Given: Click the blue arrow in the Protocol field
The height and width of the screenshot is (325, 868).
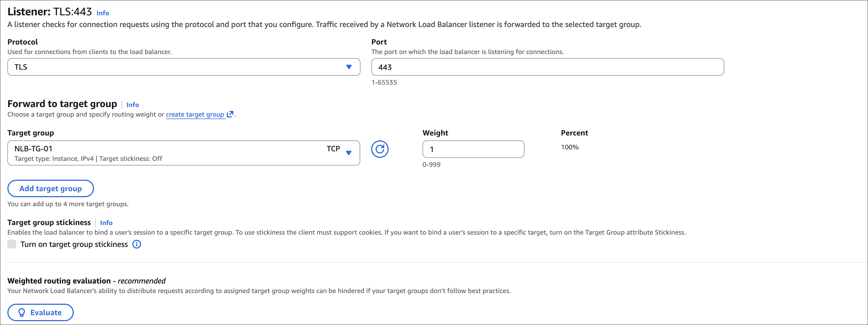Looking at the screenshot, I should click(349, 67).
